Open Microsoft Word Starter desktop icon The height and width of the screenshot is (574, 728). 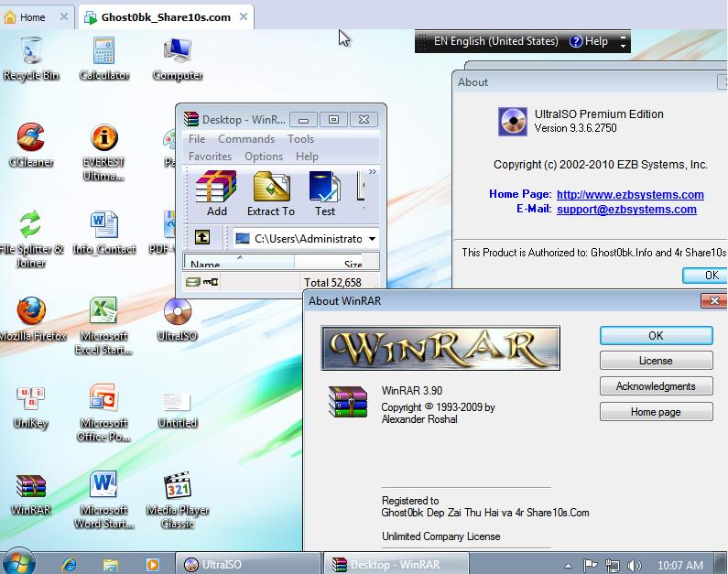tap(104, 500)
